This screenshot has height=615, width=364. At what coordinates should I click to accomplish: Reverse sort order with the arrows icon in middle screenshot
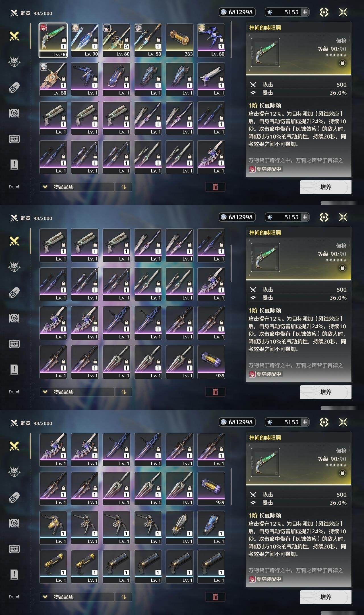[123, 392]
